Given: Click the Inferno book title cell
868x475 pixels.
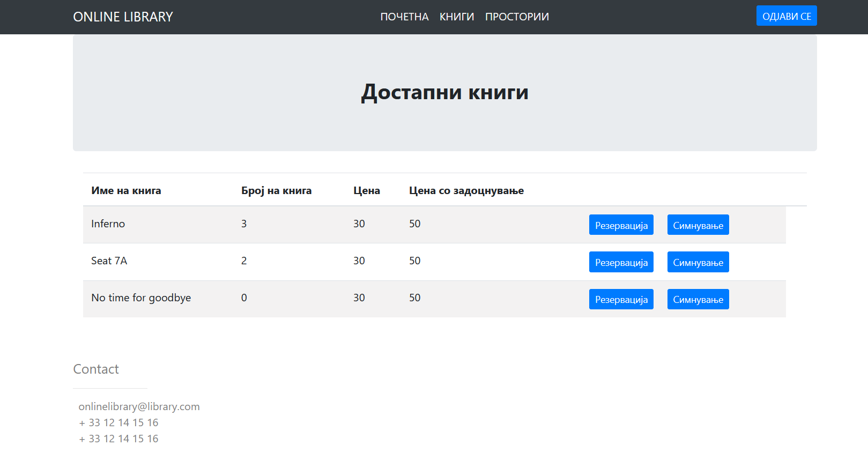Looking at the screenshot, I should tap(108, 224).
